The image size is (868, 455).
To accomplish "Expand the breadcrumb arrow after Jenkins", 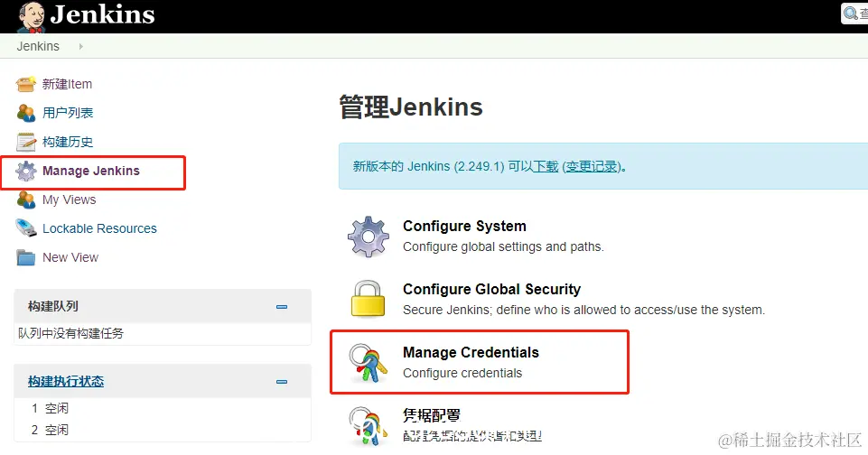I will (80, 47).
